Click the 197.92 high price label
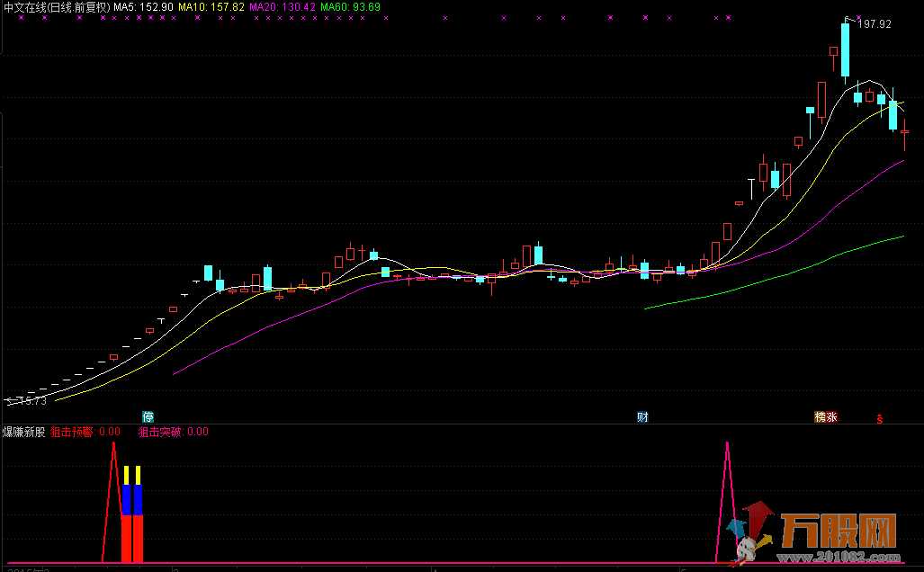This screenshot has width=924, height=572. point(875,24)
